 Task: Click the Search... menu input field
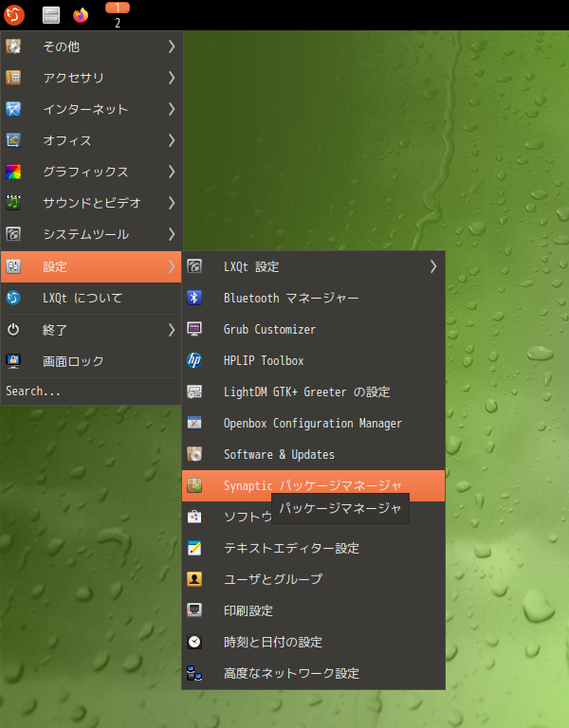91,391
